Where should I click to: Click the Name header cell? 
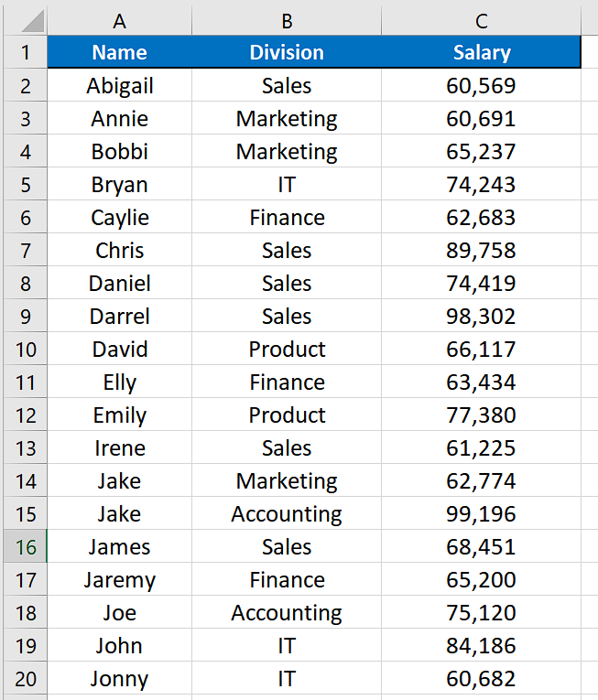pyautogui.click(x=119, y=52)
